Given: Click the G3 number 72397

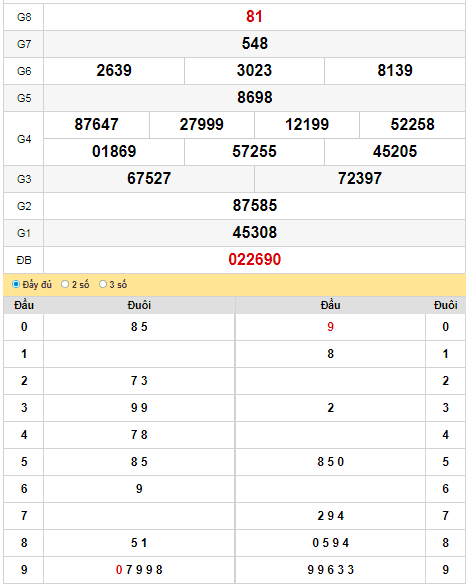Looking at the screenshot, I should [360, 178].
